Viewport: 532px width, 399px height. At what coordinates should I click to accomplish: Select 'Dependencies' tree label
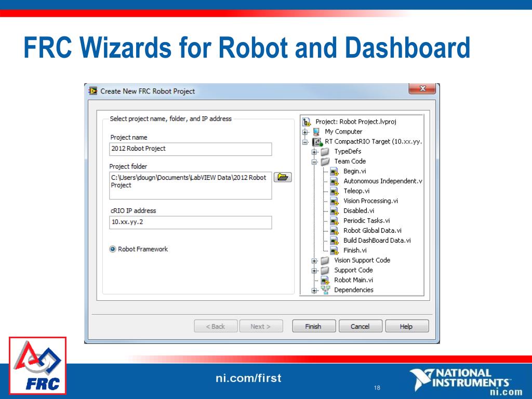[x=353, y=290]
